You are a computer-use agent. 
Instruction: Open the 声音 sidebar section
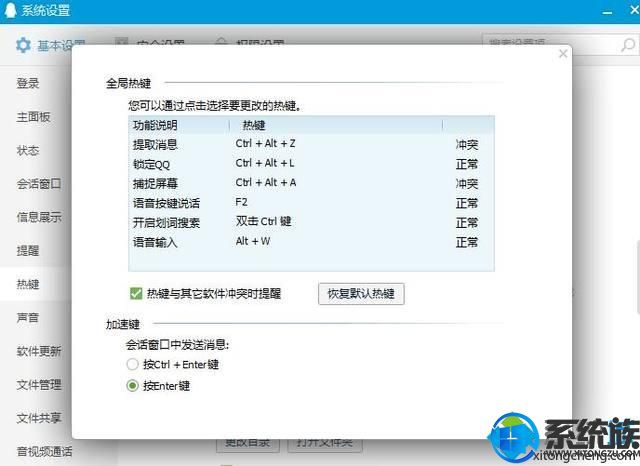click(28, 317)
